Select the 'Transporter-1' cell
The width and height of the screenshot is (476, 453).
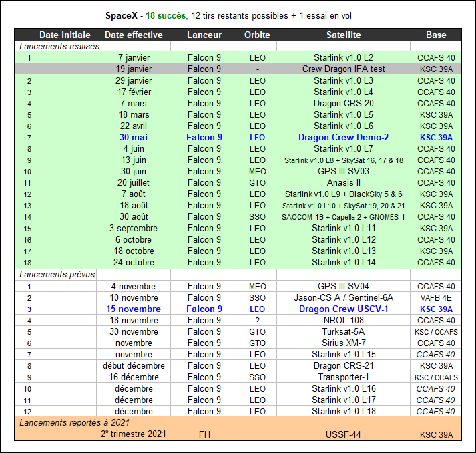point(344,377)
